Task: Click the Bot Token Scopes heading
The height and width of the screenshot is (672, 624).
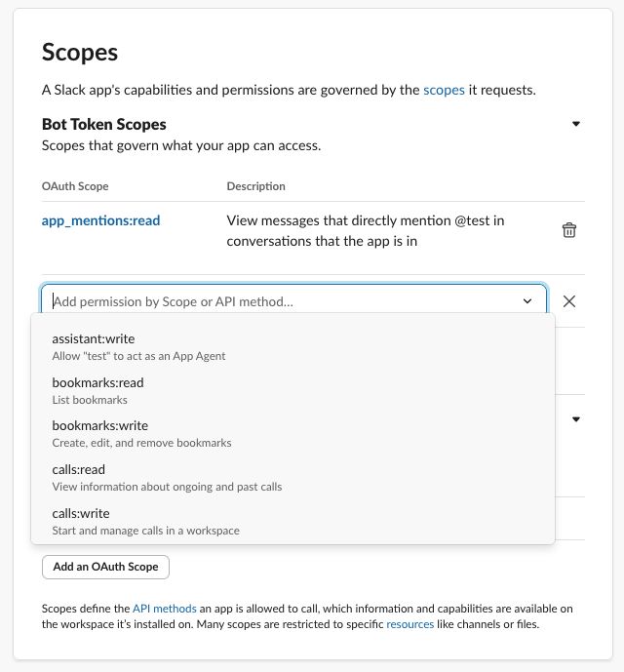Action: point(104,125)
